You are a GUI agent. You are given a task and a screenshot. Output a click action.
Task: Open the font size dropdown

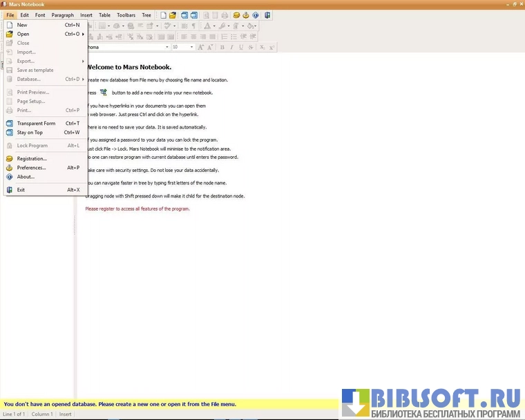point(191,48)
